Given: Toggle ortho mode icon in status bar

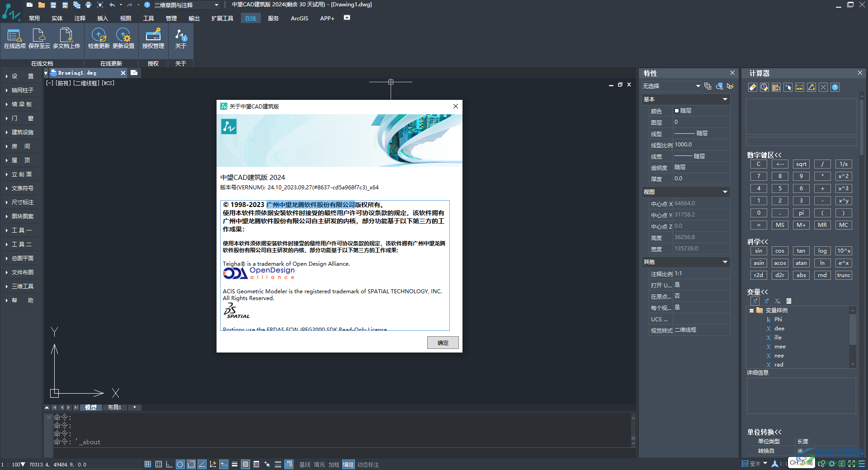Looking at the screenshot, I should click(170, 464).
